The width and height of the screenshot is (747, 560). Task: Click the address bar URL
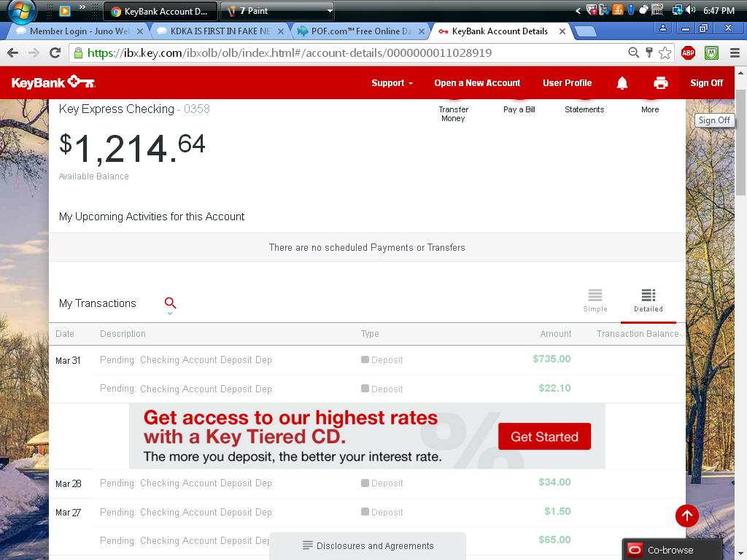290,52
